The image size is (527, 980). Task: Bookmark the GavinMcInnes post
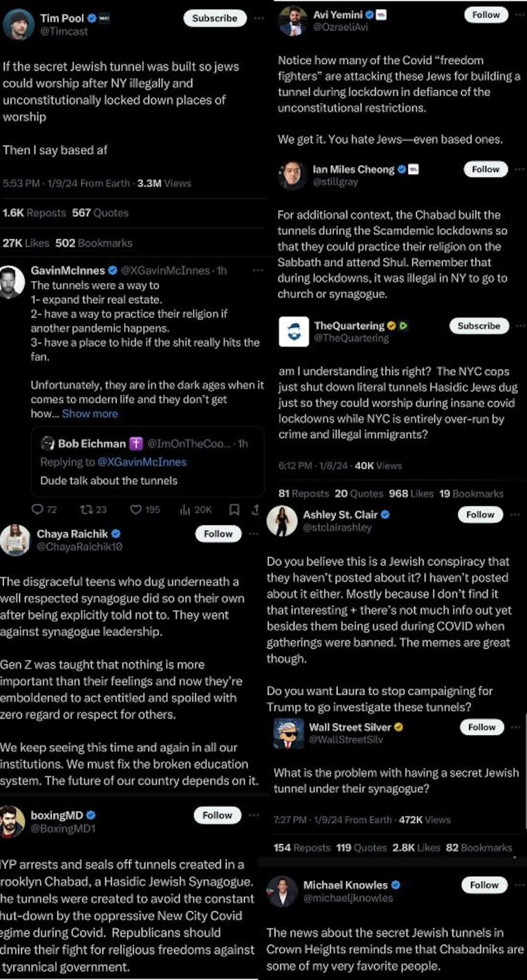(x=234, y=509)
